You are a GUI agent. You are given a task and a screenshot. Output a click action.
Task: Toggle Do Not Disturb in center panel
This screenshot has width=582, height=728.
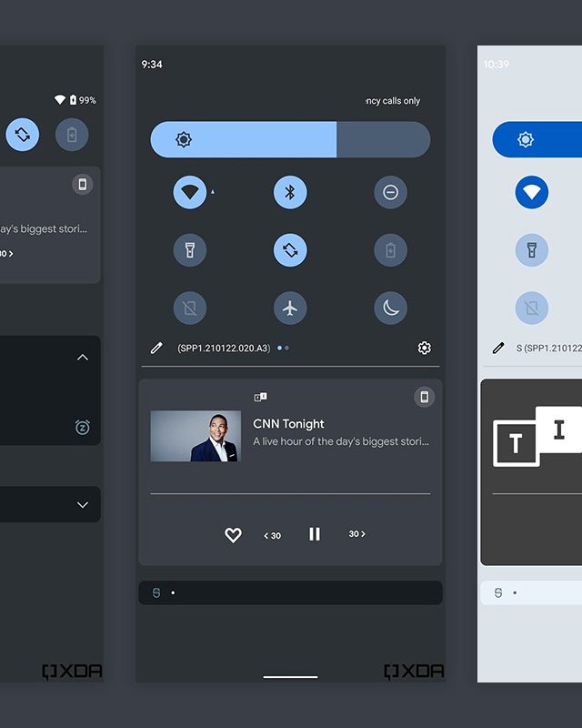tap(391, 192)
